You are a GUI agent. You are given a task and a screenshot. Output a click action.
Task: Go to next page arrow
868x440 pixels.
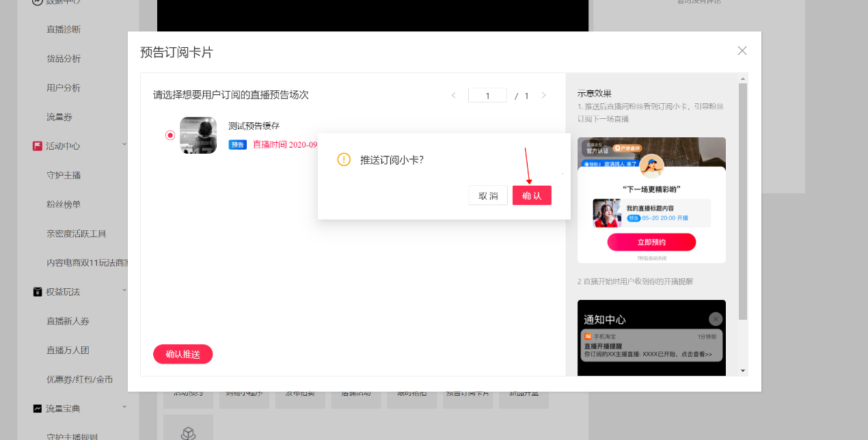[x=544, y=96]
